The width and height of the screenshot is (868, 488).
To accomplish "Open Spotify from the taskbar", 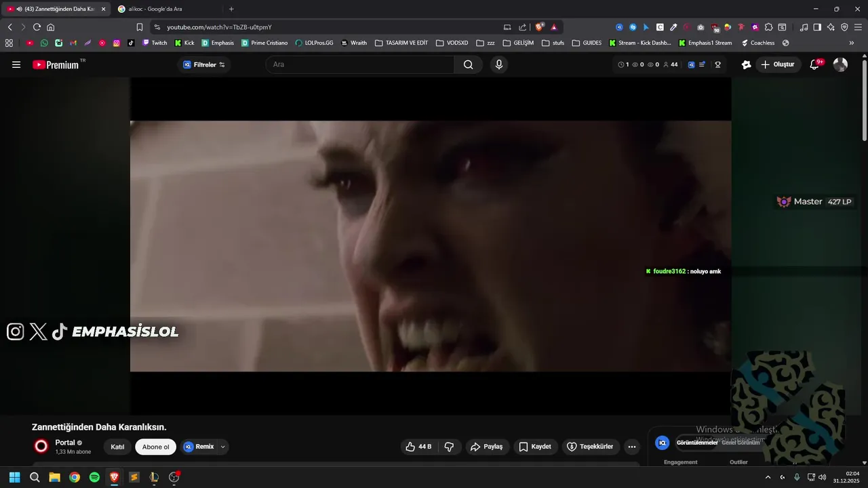I will [x=94, y=477].
